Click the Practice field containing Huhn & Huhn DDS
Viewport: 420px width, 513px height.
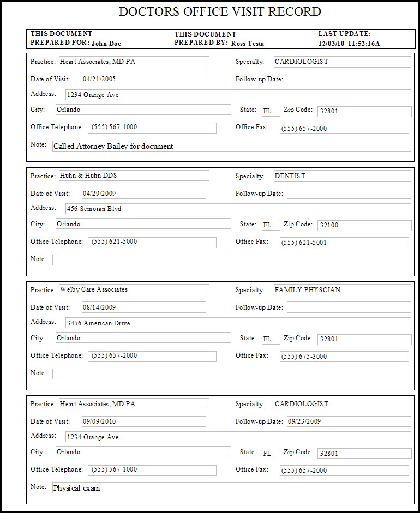click(134, 176)
